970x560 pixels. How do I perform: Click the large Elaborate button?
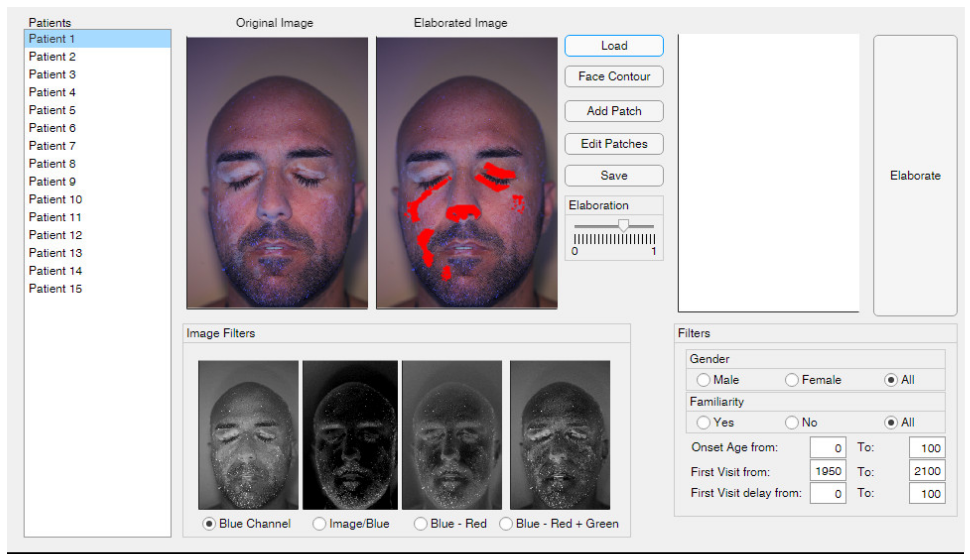pos(915,176)
